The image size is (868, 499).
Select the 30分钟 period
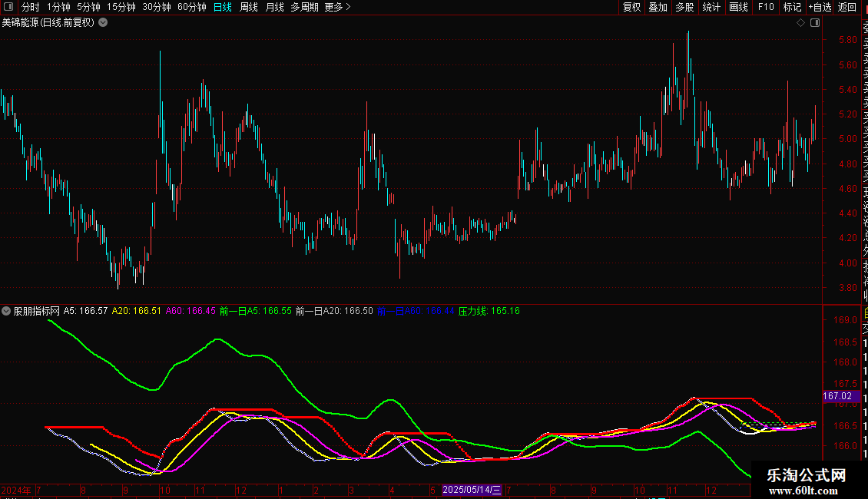click(157, 7)
